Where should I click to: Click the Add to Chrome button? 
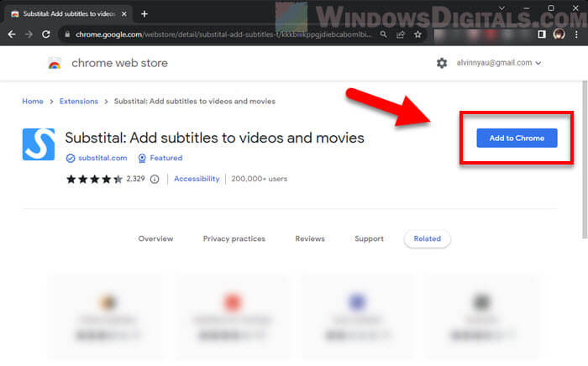(517, 138)
